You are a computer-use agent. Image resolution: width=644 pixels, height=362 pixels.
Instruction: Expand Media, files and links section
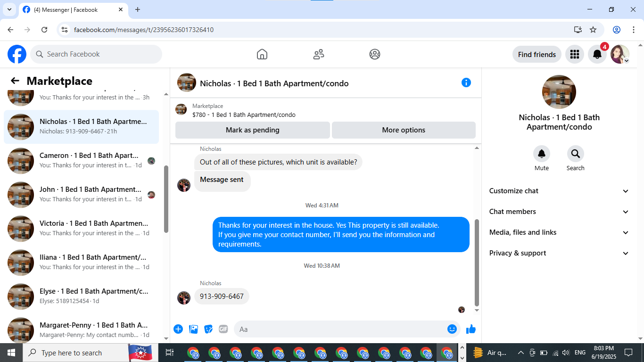pyautogui.click(x=559, y=232)
